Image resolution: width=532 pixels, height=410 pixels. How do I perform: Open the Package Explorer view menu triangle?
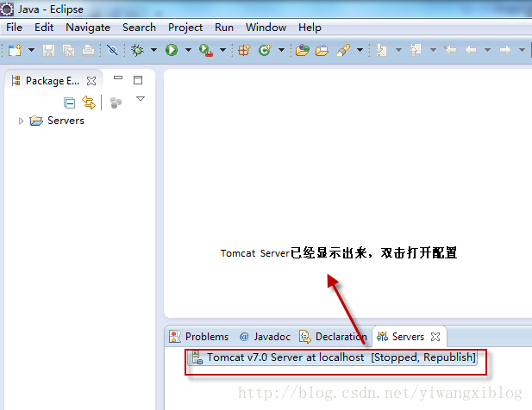pyautogui.click(x=141, y=98)
